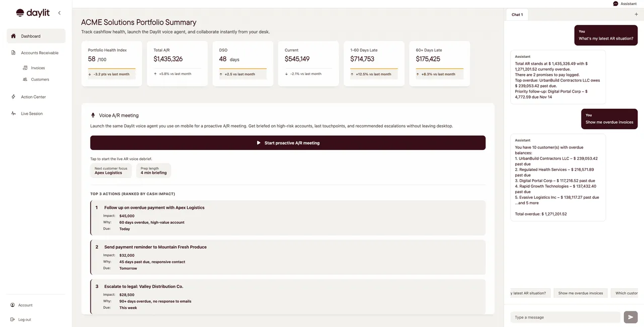Open the Invoices icon in sidebar
The height and width of the screenshot is (327, 644).
point(25,68)
